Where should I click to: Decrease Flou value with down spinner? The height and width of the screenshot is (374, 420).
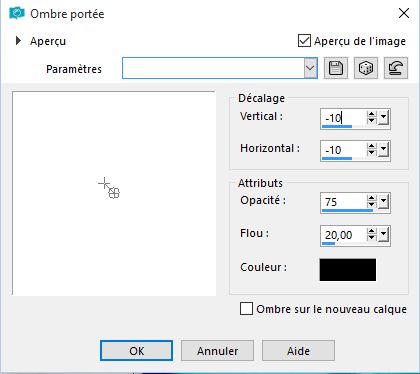(371, 238)
